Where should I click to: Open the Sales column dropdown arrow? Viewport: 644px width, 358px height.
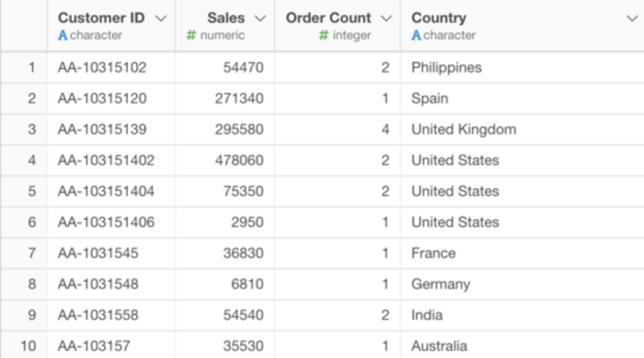click(260, 18)
